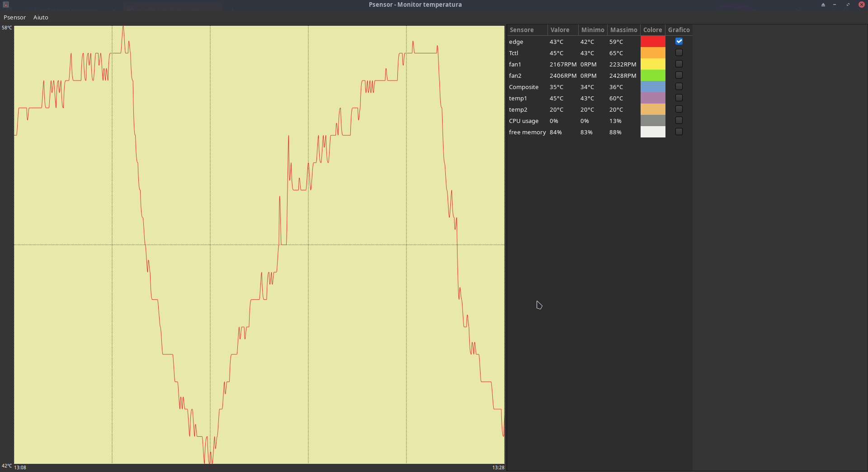Select the CPU usage sensor name
Viewport: 868px width, 472px height.
pos(524,121)
